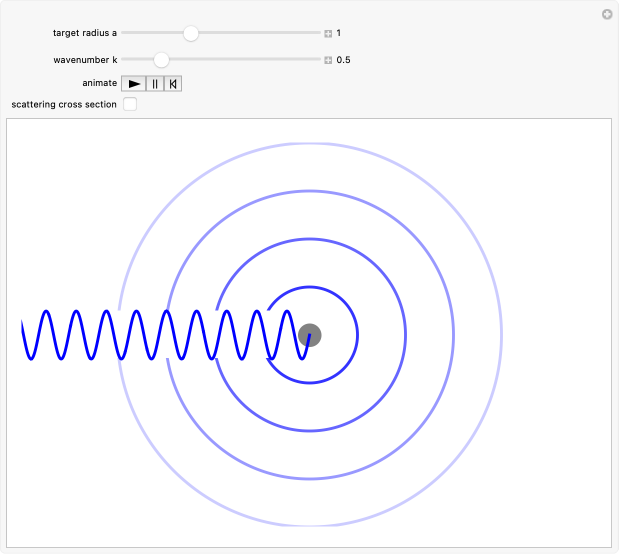
Task: Expand the target radius a controls
Action: pyautogui.click(x=328, y=33)
